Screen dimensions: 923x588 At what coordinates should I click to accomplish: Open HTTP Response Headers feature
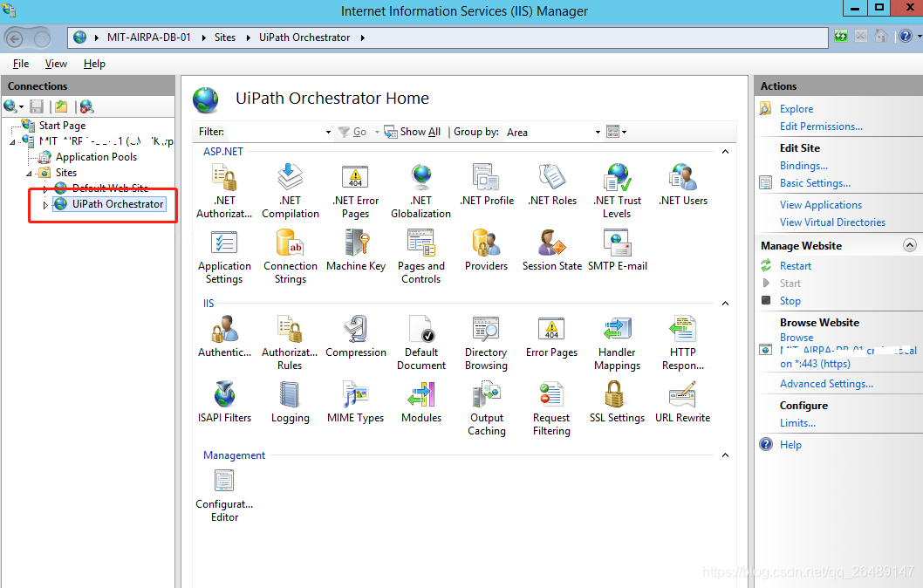pyautogui.click(x=683, y=343)
